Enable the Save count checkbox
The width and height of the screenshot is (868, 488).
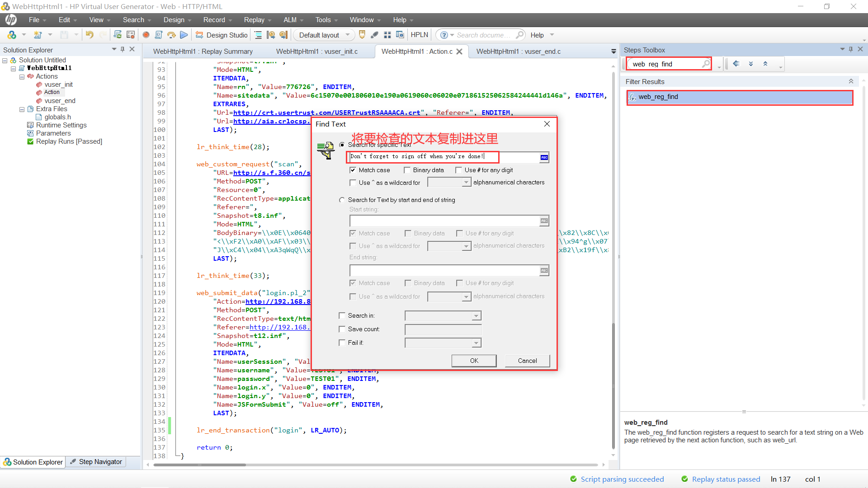[x=342, y=329]
